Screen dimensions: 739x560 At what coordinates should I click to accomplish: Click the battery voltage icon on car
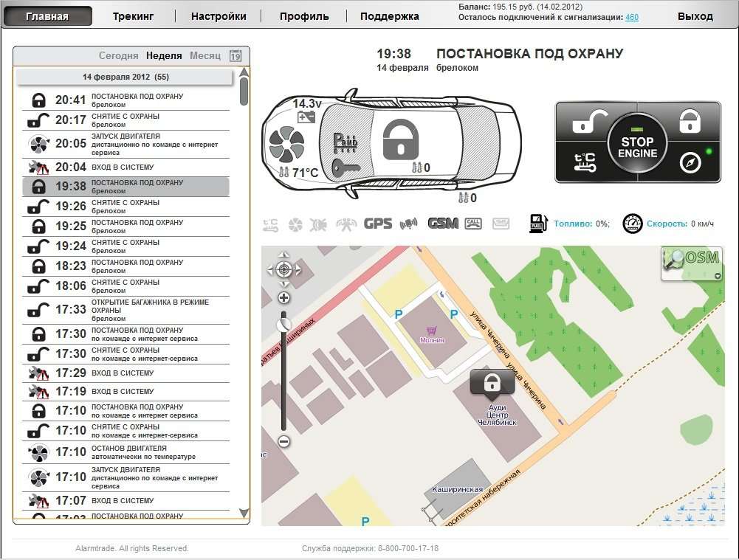point(306,117)
